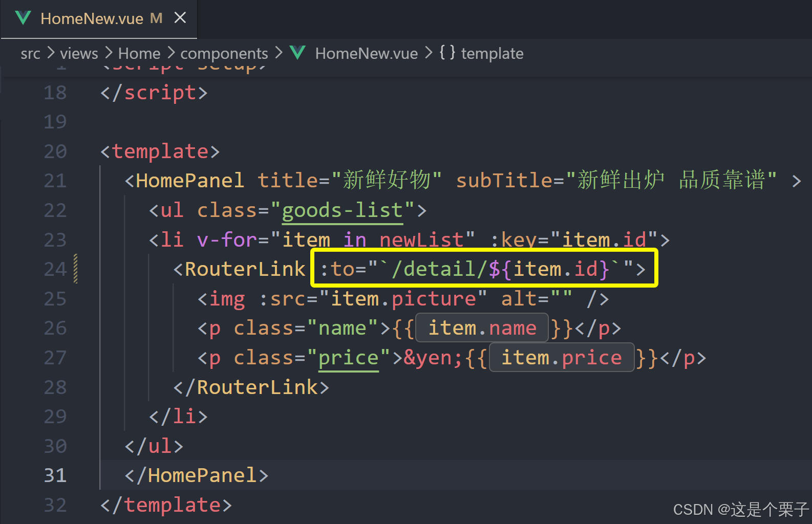Click the braces symbol icon in breadcrumb
The image size is (812, 524).
tap(447, 53)
